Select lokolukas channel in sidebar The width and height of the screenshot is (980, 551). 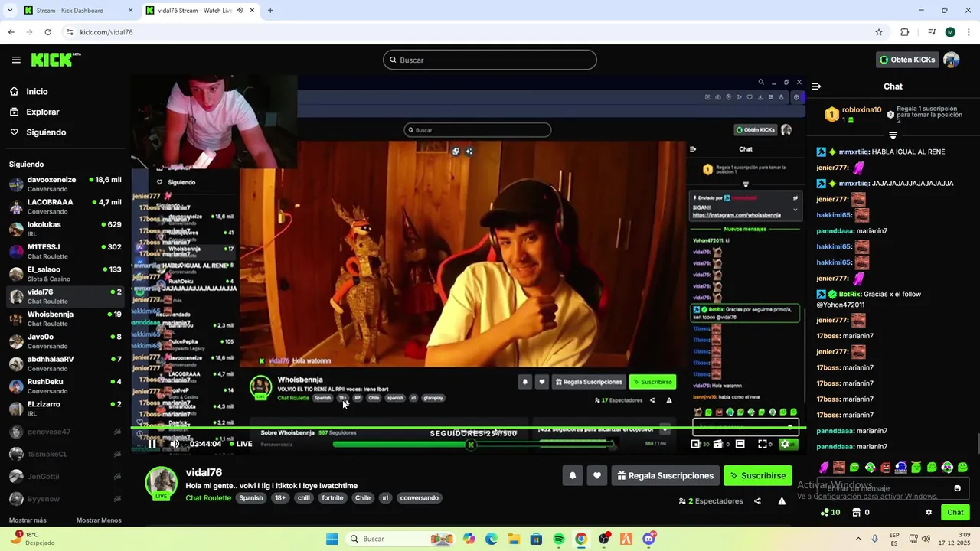[65, 229]
